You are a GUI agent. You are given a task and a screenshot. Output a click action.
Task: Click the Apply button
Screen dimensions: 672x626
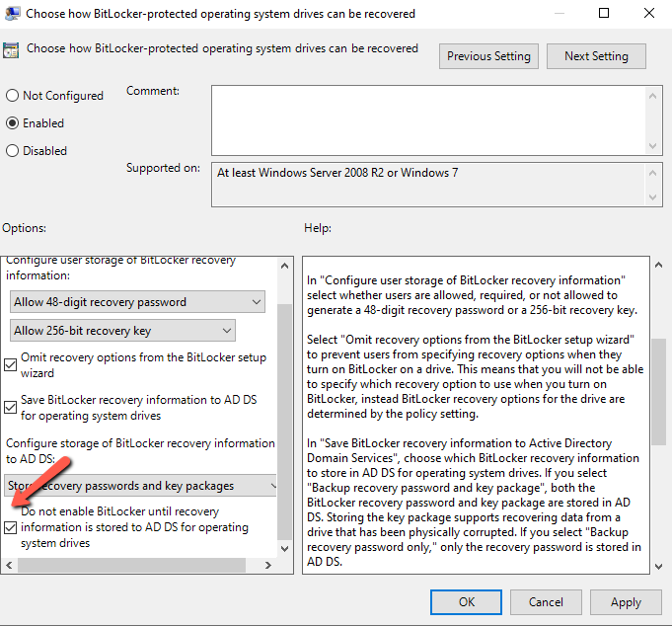[x=626, y=601]
